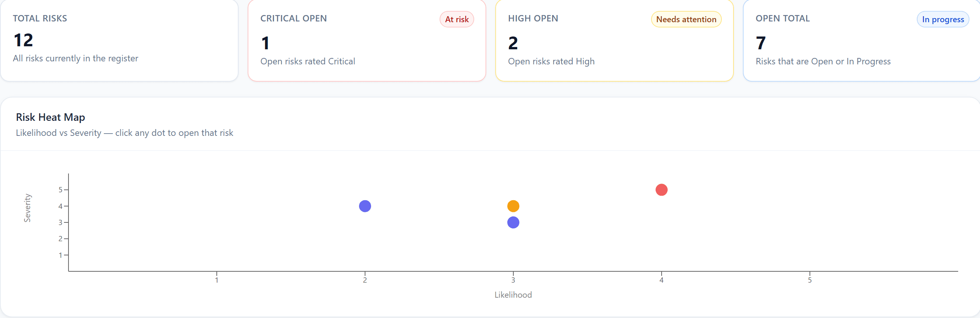This screenshot has width=980, height=318.
Task: Click the open total count '7'
Action: [x=761, y=43]
